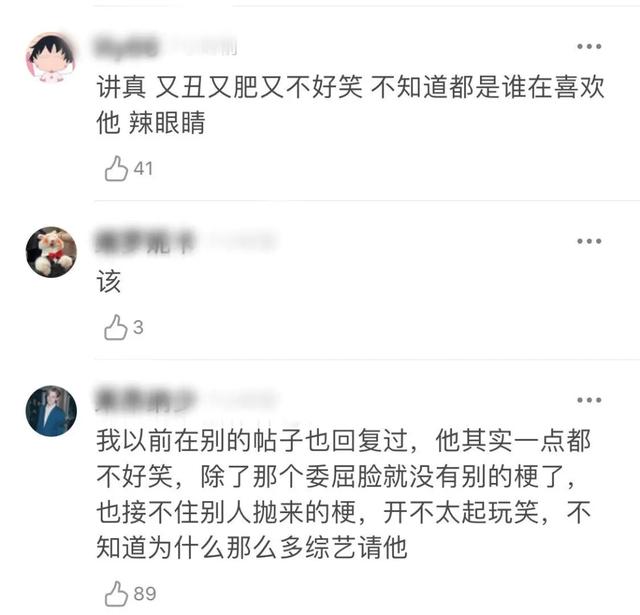Screen dimensions: 640x615
Task: Select the one-character comment '该'
Action: point(109,282)
